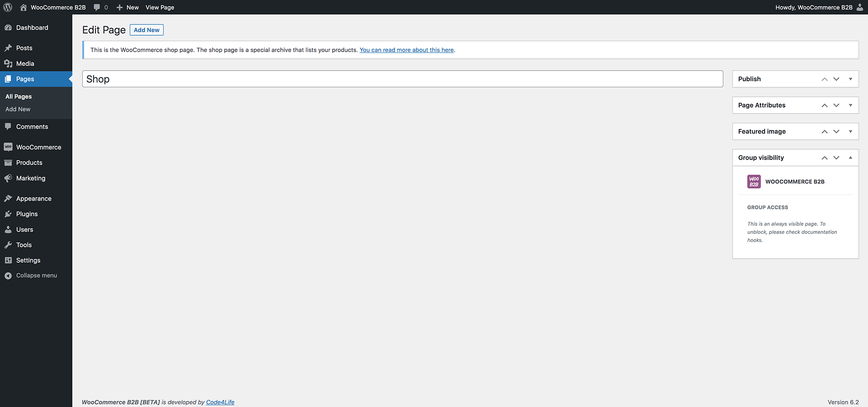Screen dimensions: 868x407
Task: Click the Marketing megaphone icon
Action: click(8, 178)
